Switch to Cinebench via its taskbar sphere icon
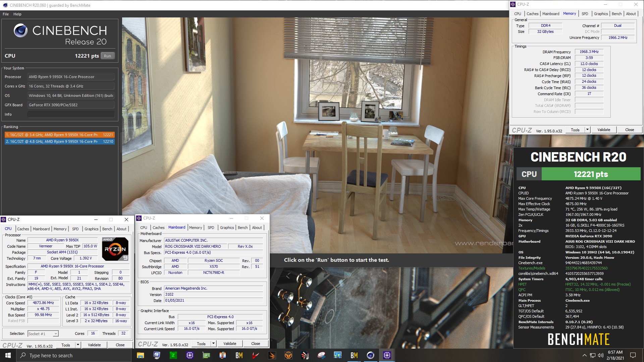 pyautogui.click(x=371, y=355)
